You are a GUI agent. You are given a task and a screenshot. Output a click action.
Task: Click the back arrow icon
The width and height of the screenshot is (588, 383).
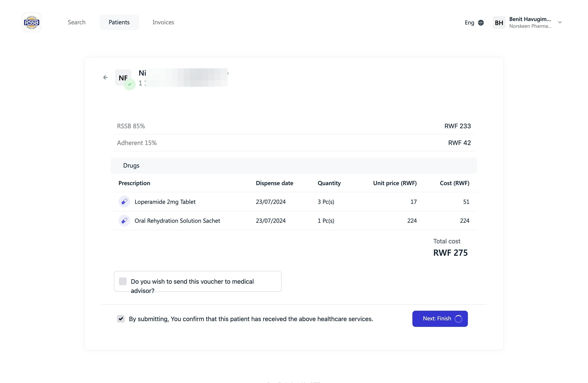pos(105,78)
